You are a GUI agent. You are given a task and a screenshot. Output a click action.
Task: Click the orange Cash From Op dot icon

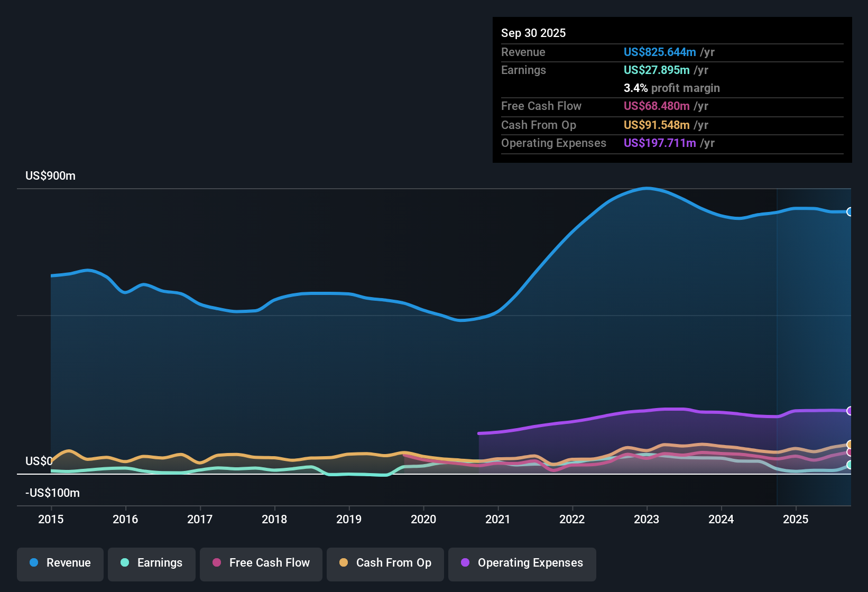[344, 563]
